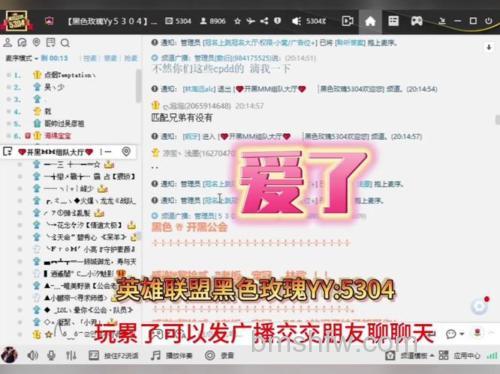
Task: Click the first blue link in mic queue header
Action: 90,58
